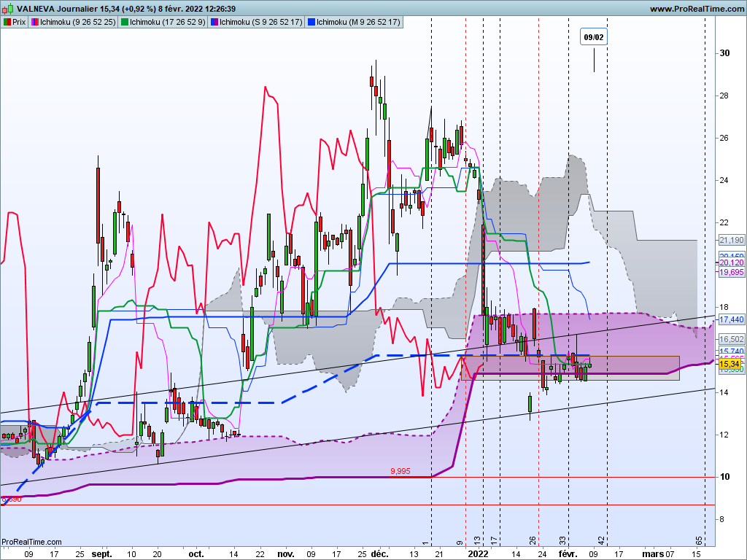Click the red 9,995 support level label
747x560 pixels.
(x=400, y=472)
